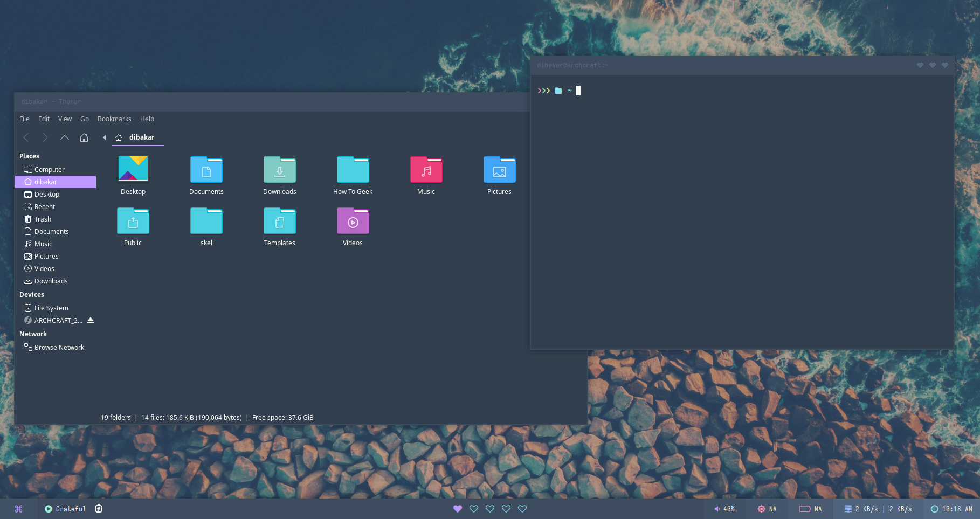
Task: Click the dibakar path bar button
Action: pos(138,137)
